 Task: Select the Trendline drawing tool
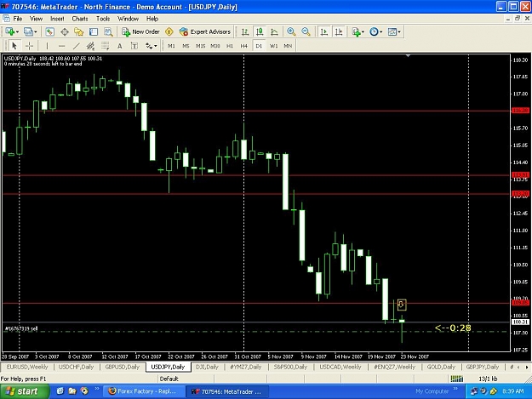pos(77,46)
